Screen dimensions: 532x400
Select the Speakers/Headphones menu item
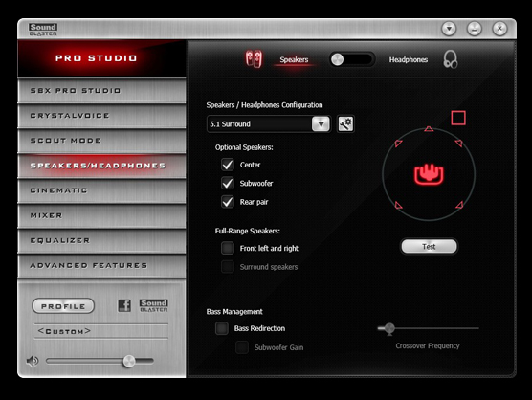101,166
